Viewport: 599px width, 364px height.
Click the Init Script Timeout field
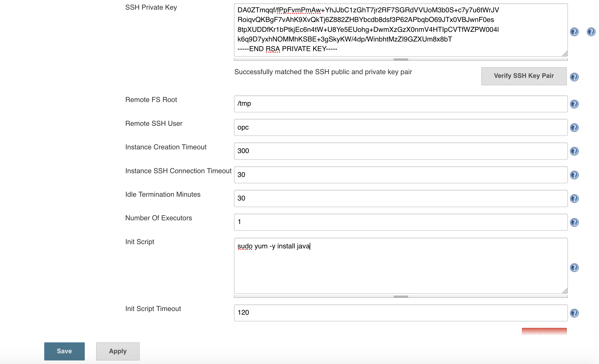[x=401, y=313]
